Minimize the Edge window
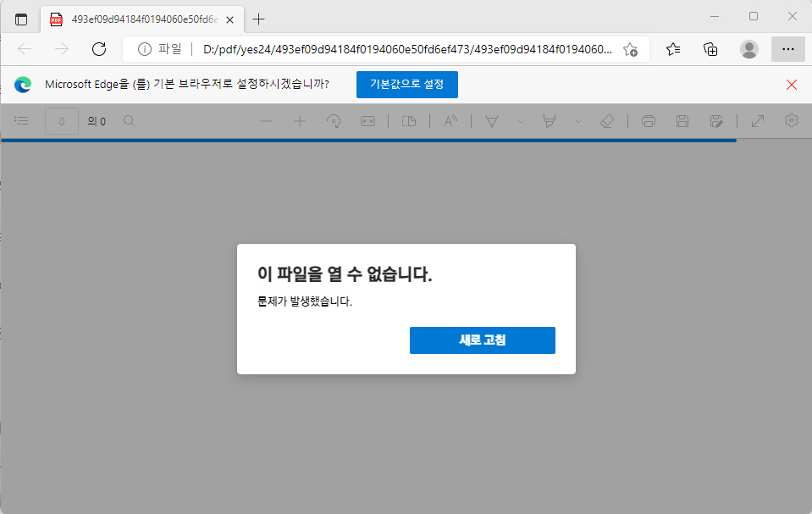812x514 pixels. point(715,17)
